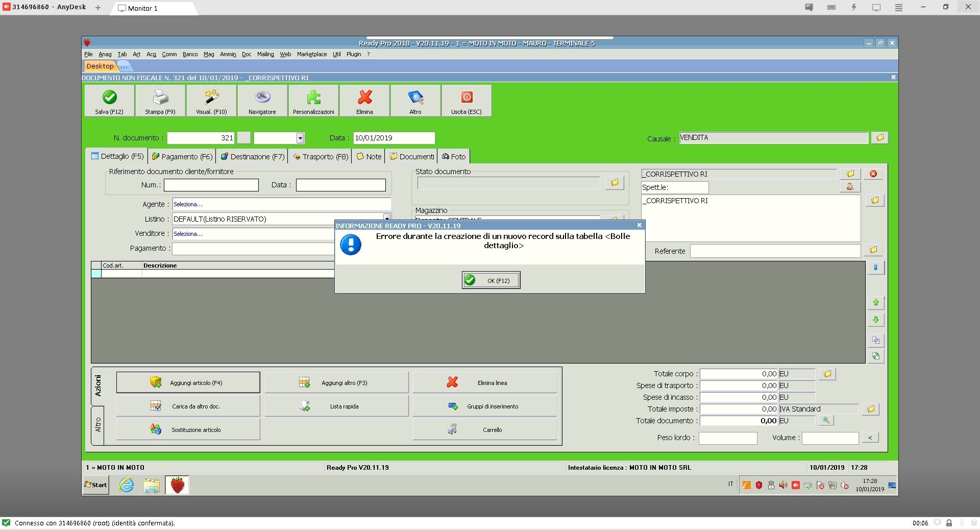The width and height of the screenshot is (980, 531).
Task: Open folder button next to Totale corpo
Action: pyautogui.click(x=827, y=374)
